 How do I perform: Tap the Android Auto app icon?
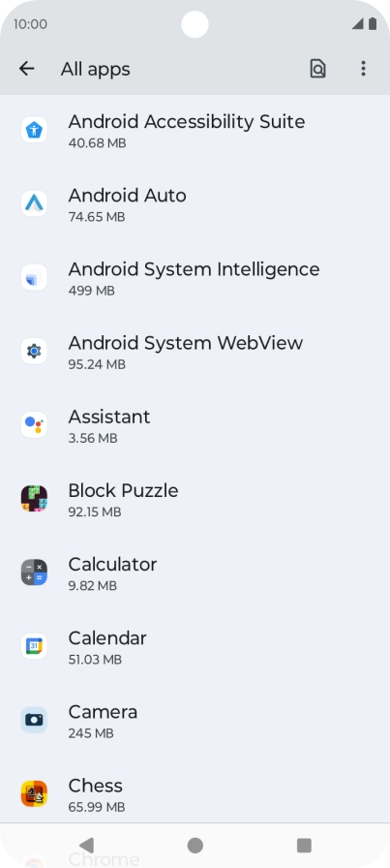(x=34, y=203)
